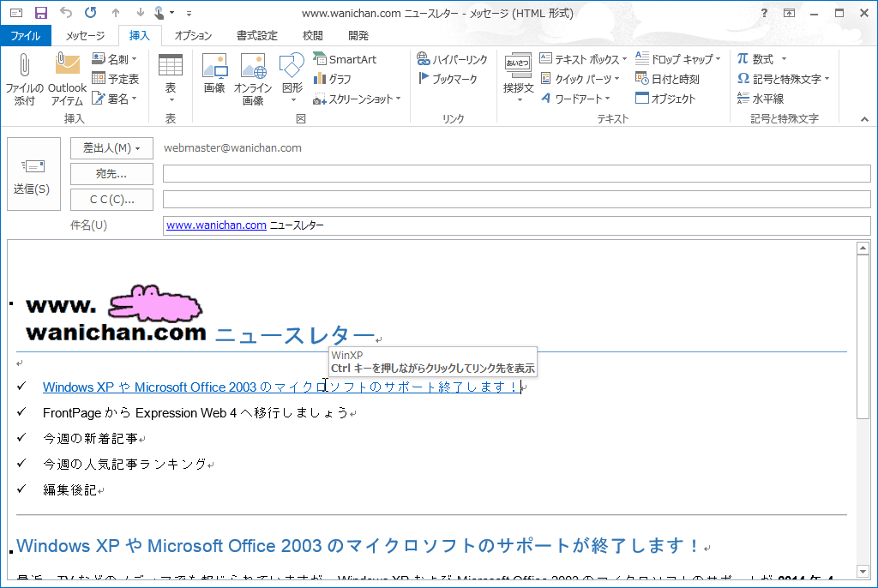Viewport: 878px width, 588px height.
Task: Open the signature (署名) dropdown
Action: pos(115,99)
